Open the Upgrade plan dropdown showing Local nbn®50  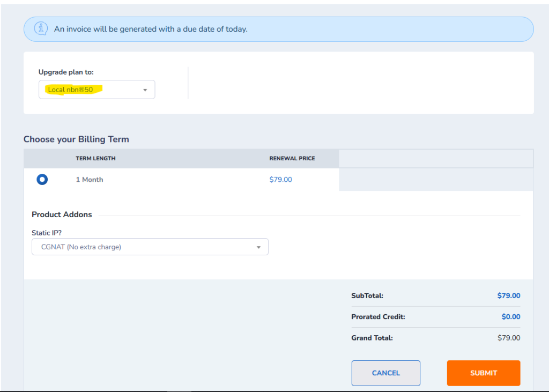click(x=97, y=90)
